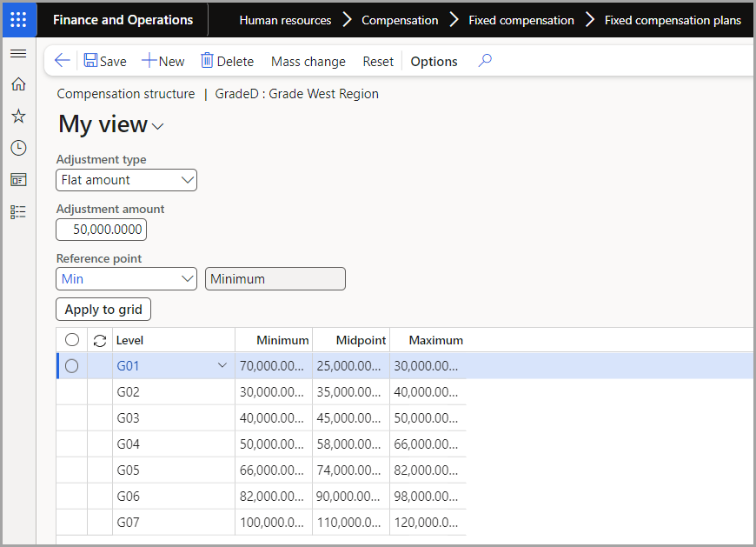Delete the selected record
Screen dimensions: 756x547
[227, 61]
